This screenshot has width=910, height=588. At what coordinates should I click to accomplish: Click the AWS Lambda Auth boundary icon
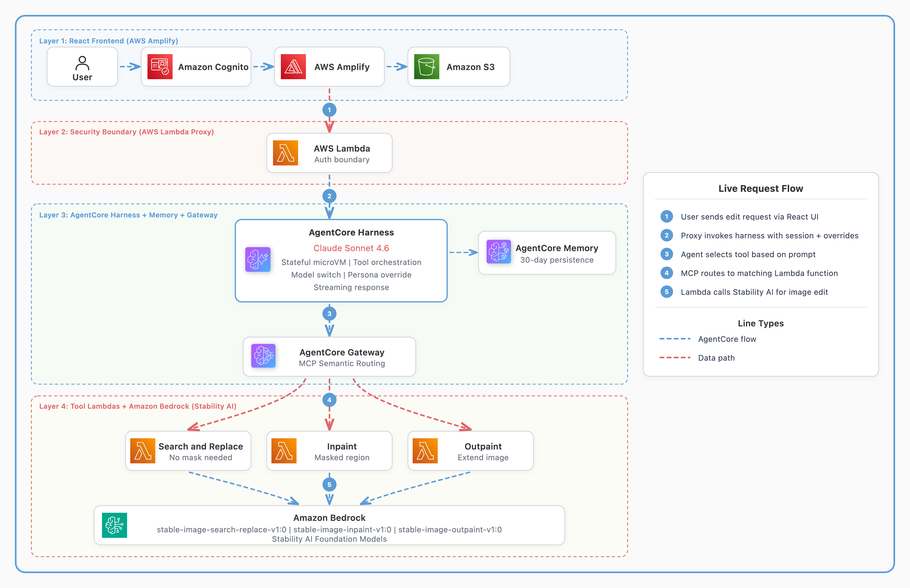[285, 153]
